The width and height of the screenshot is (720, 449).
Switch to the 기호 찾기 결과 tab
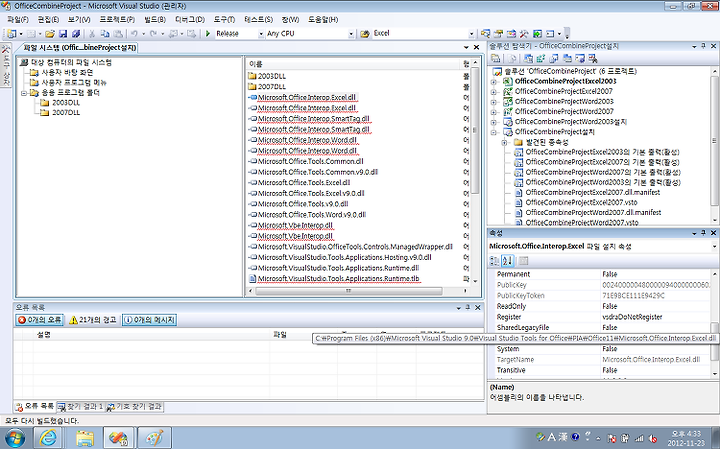coord(135,407)
